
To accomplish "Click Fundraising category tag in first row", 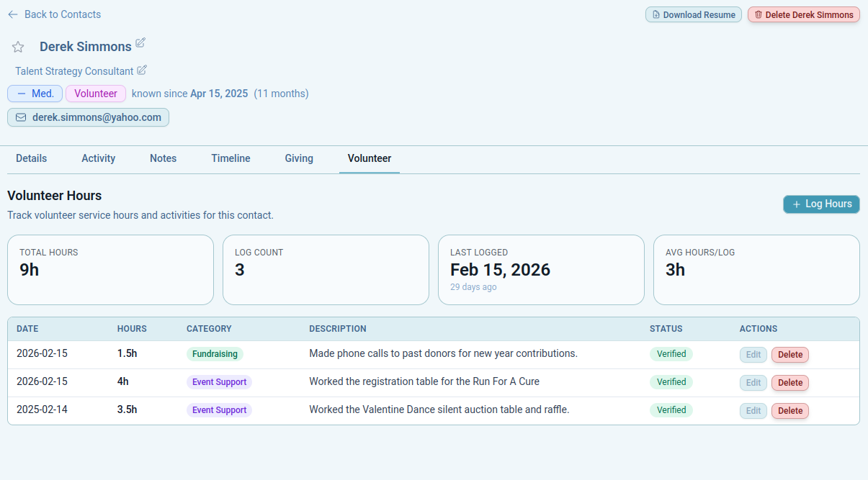I will tap(215, 354).
